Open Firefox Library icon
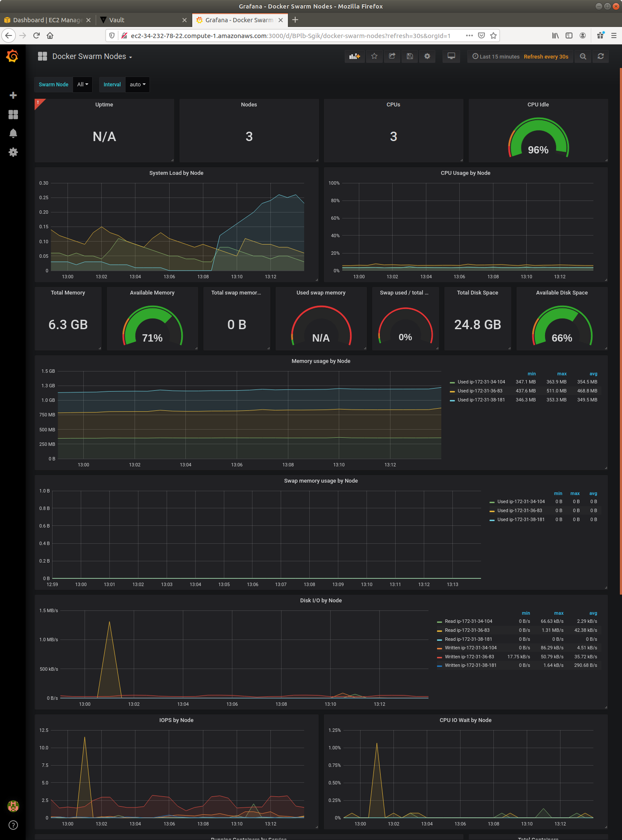622x840 pixels. (x=555, y=35)
